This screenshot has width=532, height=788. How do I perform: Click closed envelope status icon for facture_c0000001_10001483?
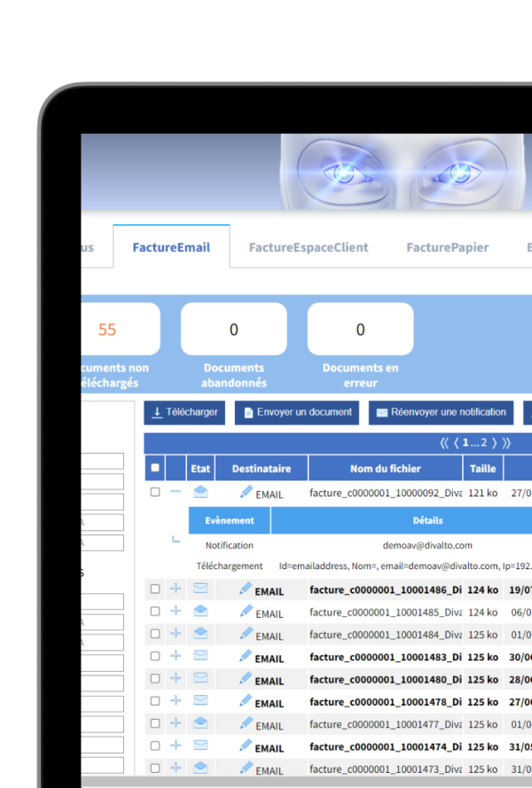200,655
